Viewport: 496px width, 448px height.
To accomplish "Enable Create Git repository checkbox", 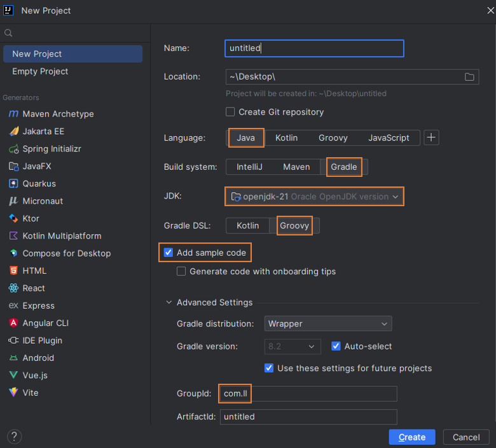I will (230, 112).
